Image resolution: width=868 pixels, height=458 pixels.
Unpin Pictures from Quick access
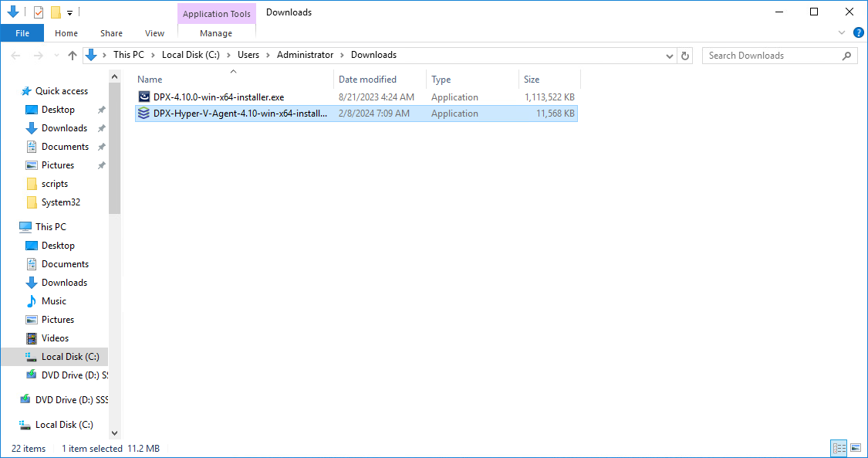pyautogui.click(x=101, y=165)
